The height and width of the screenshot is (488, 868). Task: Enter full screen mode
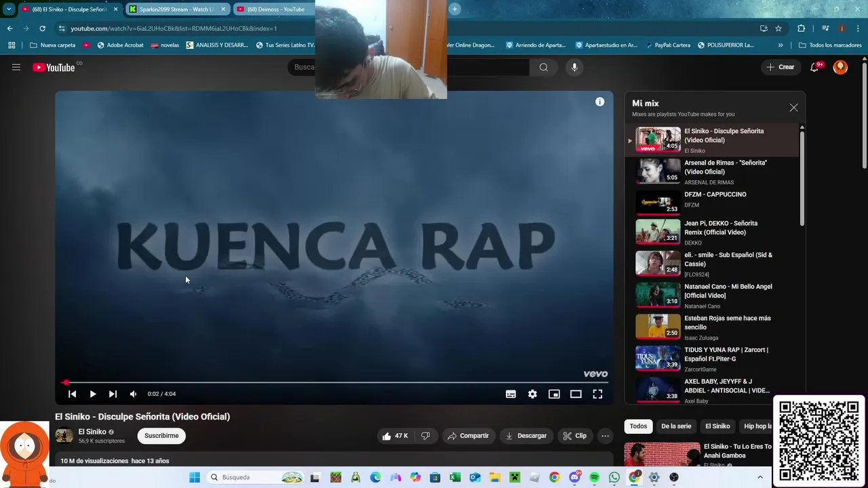pyautogui.click(x=597, y=394)
